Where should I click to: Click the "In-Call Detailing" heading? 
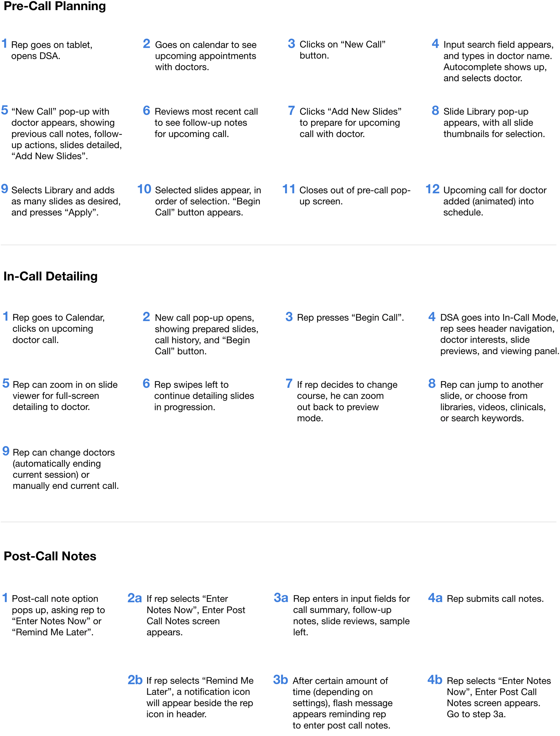tap(51, 276)
